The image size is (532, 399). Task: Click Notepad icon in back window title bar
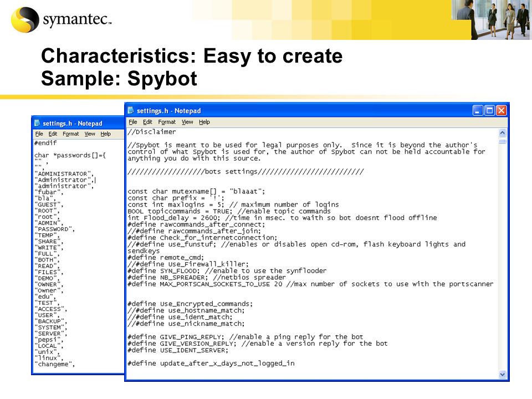point(37,123)
